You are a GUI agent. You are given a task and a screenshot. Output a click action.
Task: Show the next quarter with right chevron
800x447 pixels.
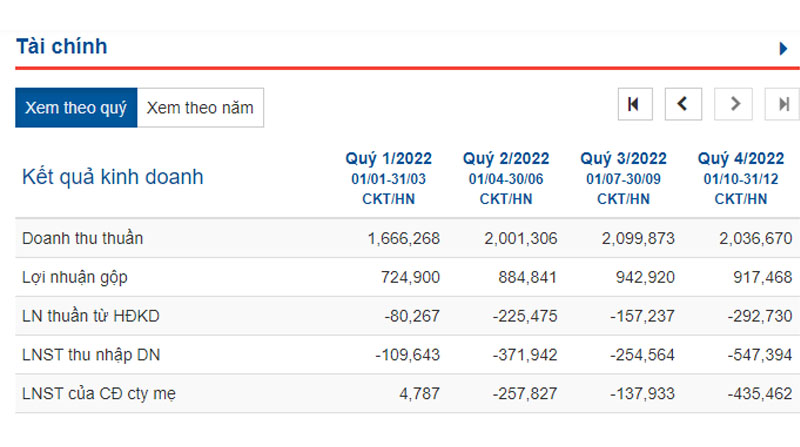(x=733, y=104)
